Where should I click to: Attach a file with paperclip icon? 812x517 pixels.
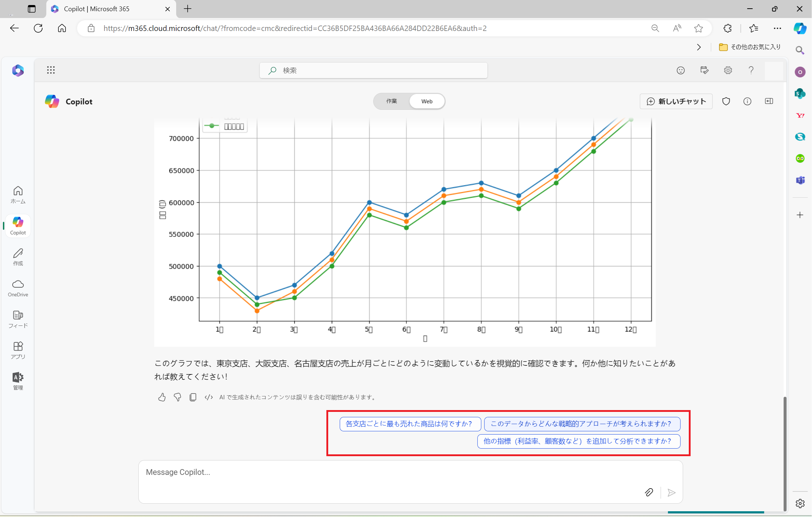pos(649,492)
